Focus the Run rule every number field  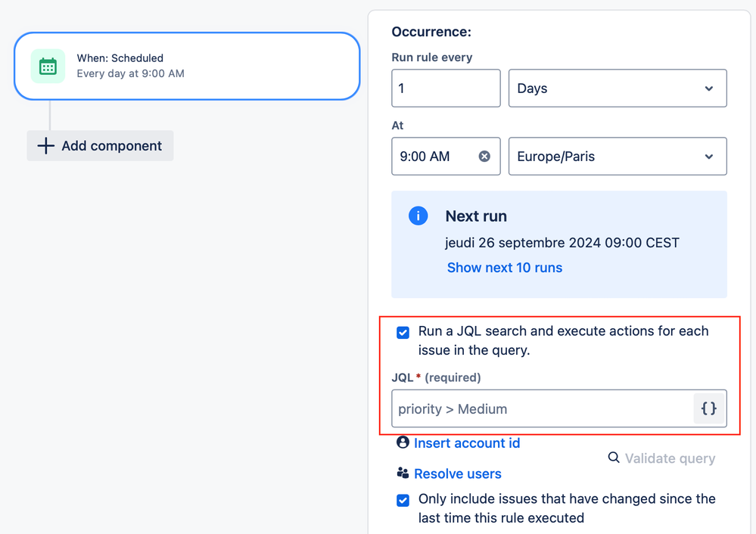pyautogui.click(x=446, y=88)
